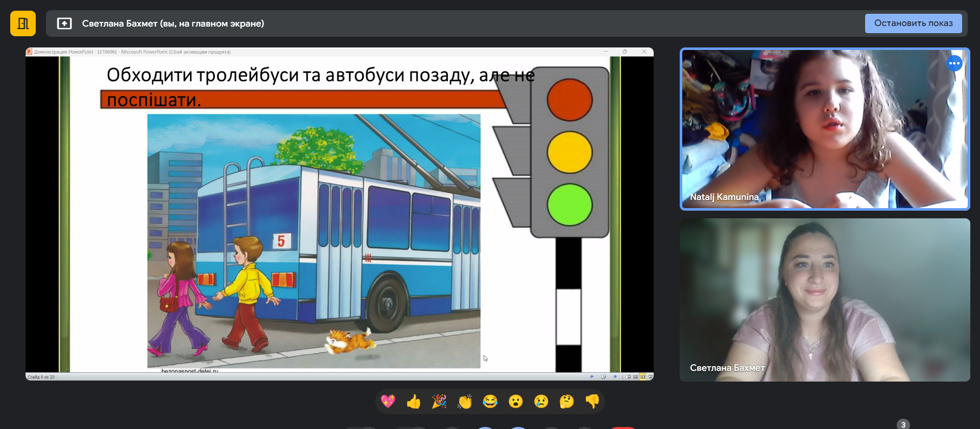980x429 pixels.
Task: Click the screen share presentation icon
Action: tap(64, 23)
